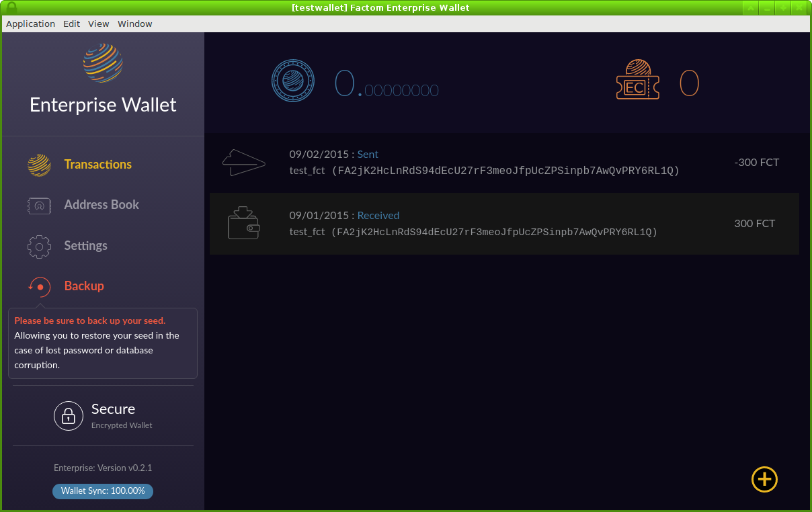Click the Secure padlock icon
The image size is (812, 512).
[x=68, y=416]
